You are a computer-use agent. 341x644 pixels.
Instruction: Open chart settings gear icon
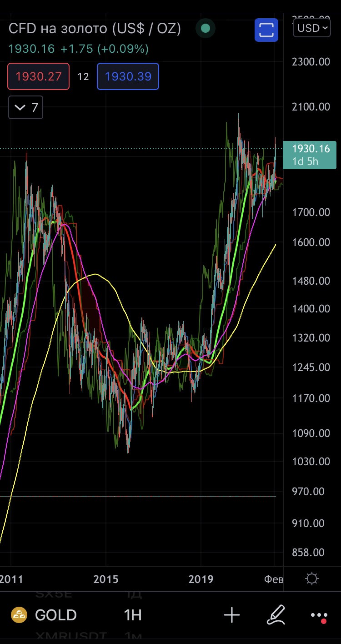click(312, 579)
